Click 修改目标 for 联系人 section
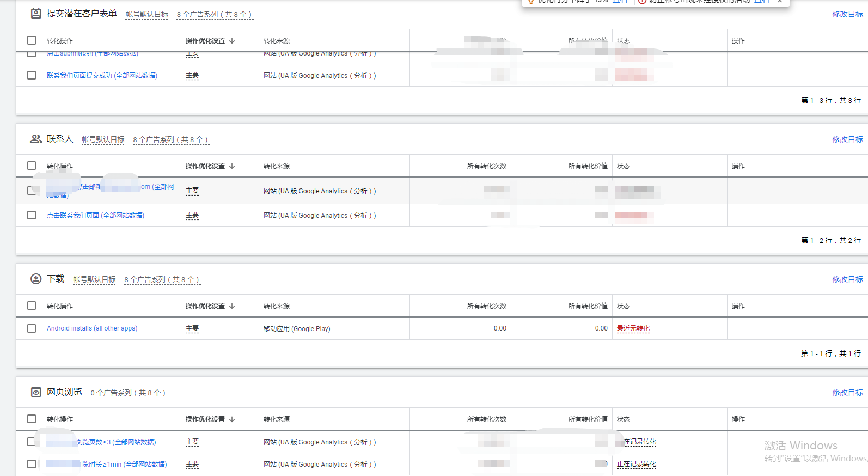Image resolution: width=868 pixels, height=476 pixels. coord(847,139)
